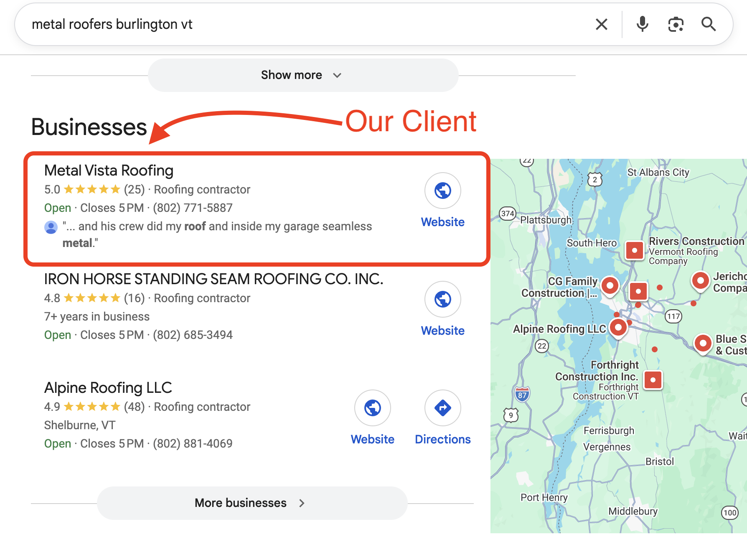Click the review snippet mentioning garage seamless metal
The width and height of the screenshot is (747, 560).
coord(217,235)
